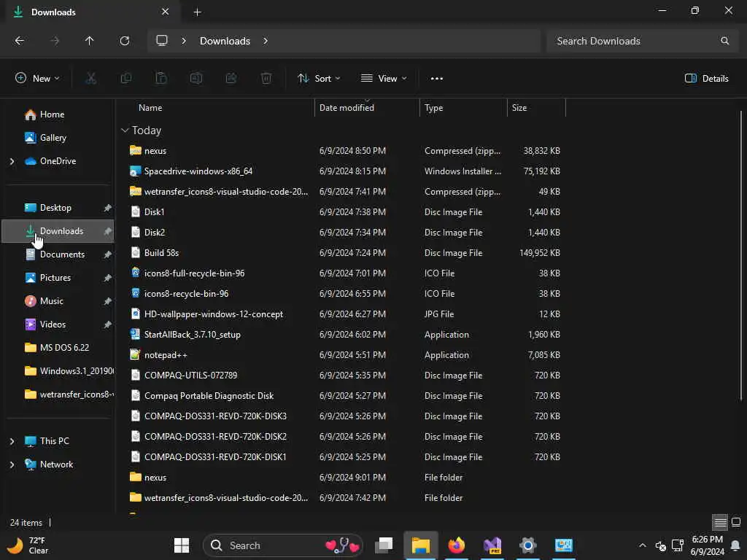This screenshot has width=747, height=560.
Task: Open Settings gear on the taskbar
Action: (x=528, y=545)
